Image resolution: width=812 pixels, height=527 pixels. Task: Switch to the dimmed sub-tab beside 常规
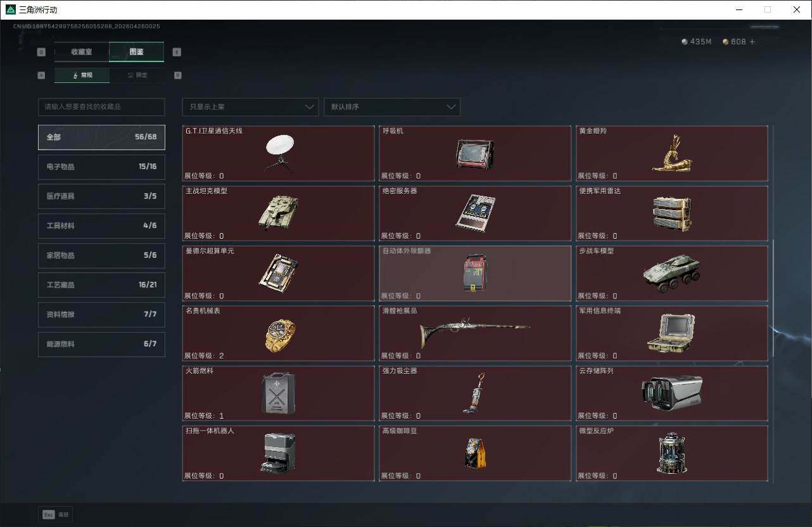137,75
